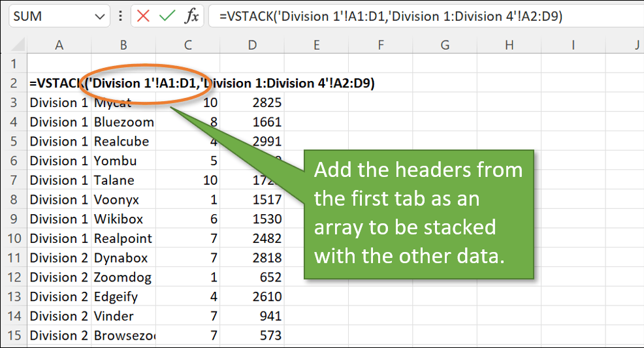Screen dimensions: 644x348
Task: Click cell A2 containing the VSTACK formula
Action: [x=59, y=83]
